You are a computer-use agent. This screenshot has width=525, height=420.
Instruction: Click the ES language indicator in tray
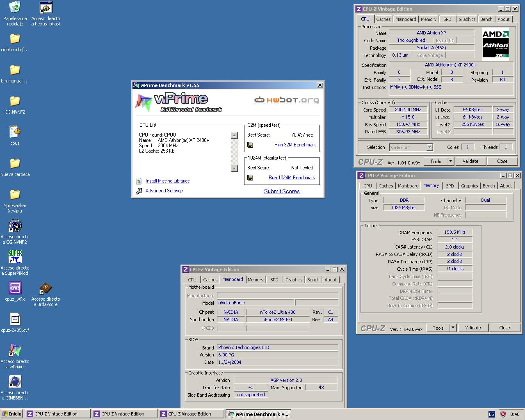point(491,414)
